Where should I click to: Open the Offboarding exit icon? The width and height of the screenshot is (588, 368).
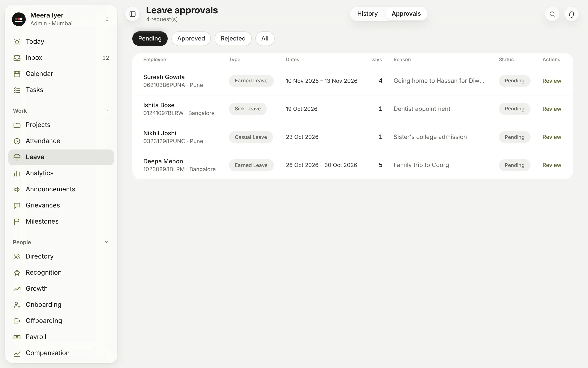17,321
